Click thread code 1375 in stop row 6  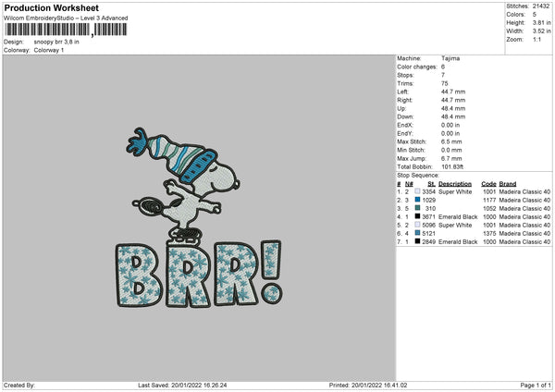tap(489, 234)
